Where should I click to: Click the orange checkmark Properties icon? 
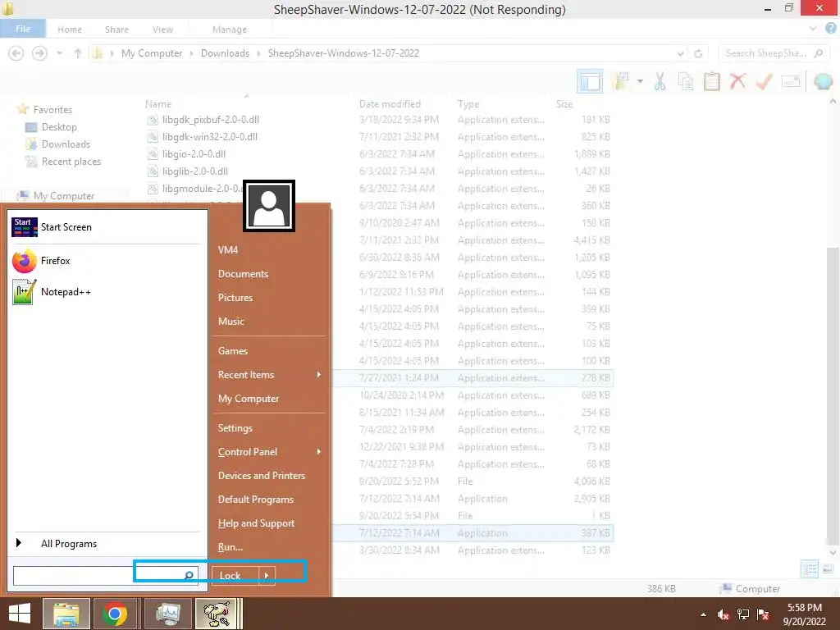[764, 81]
